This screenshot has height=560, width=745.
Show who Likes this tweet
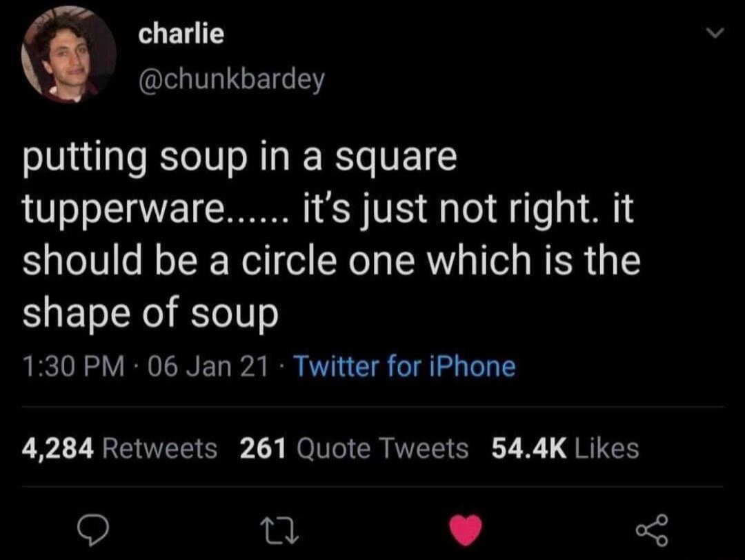click(607, 448)
